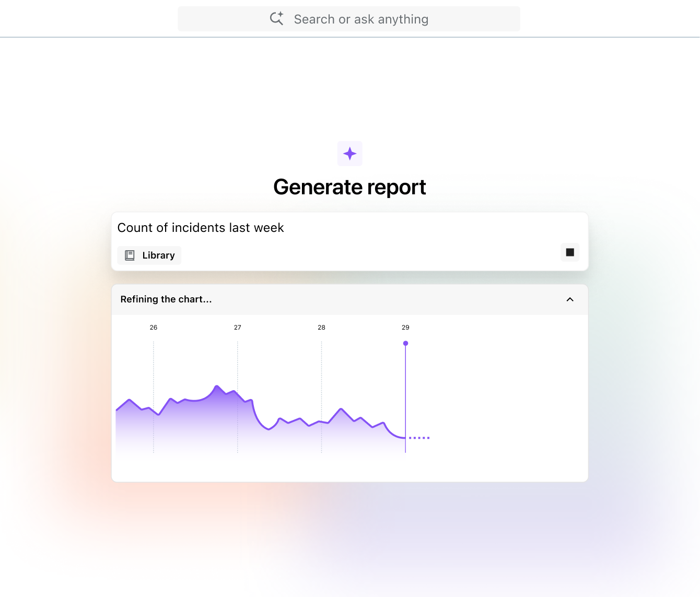Click the 'Count of incidents last week' prompt text
This screenshot has height=597, width=700.
click(201, 228)
